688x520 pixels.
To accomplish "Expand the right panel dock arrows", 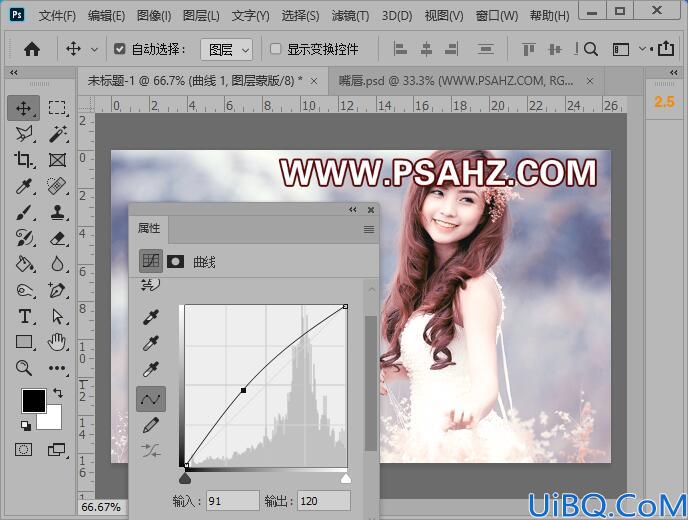I will point(674,72).
